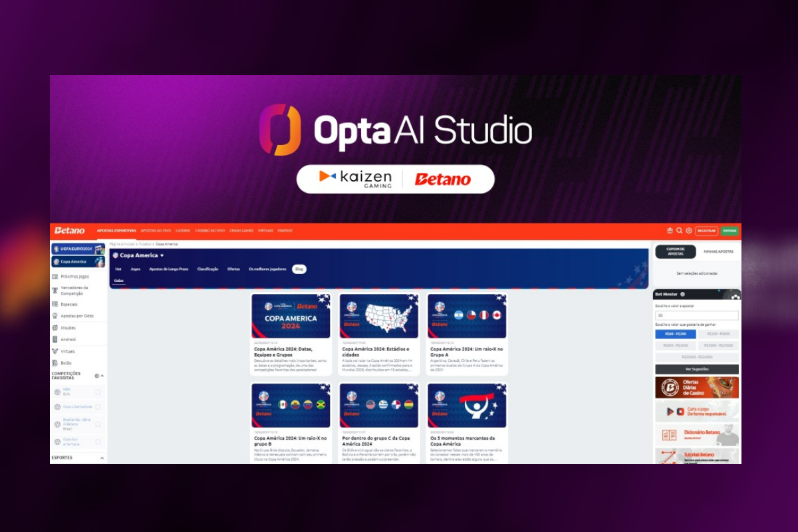Collapse the Esportes section chevron
The image size is (798, 532).
click(x=102, y=458)
